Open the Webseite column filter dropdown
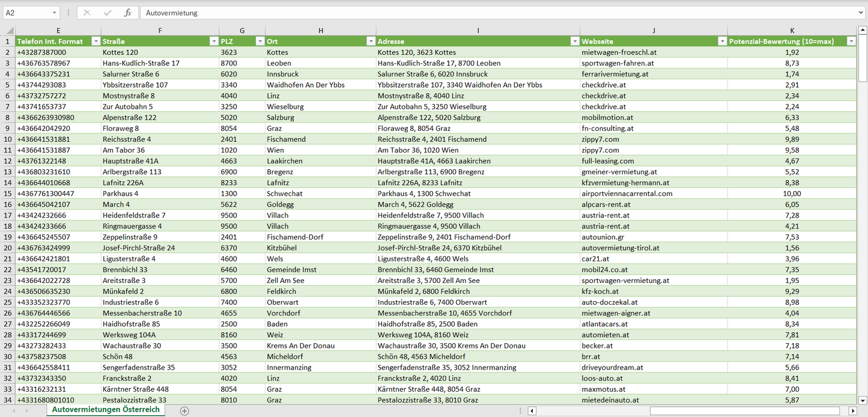868x417 pixels. click(723, 41)
